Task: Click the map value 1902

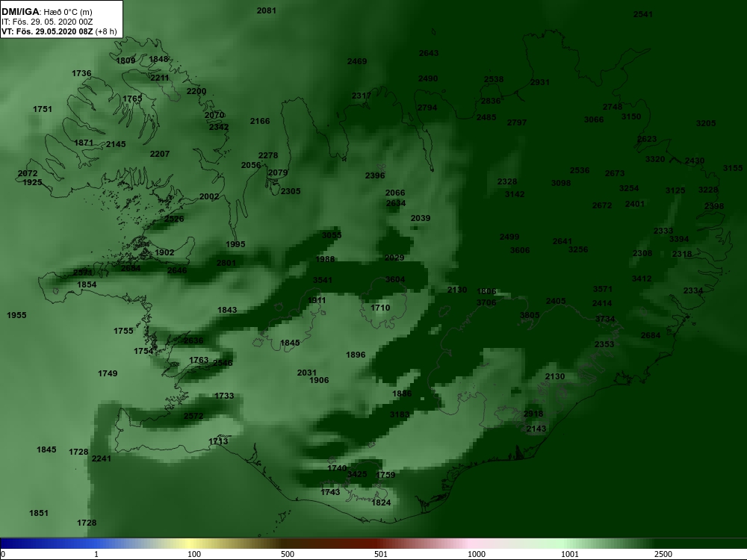Action: pyautogui.click(x=164, y=253)
